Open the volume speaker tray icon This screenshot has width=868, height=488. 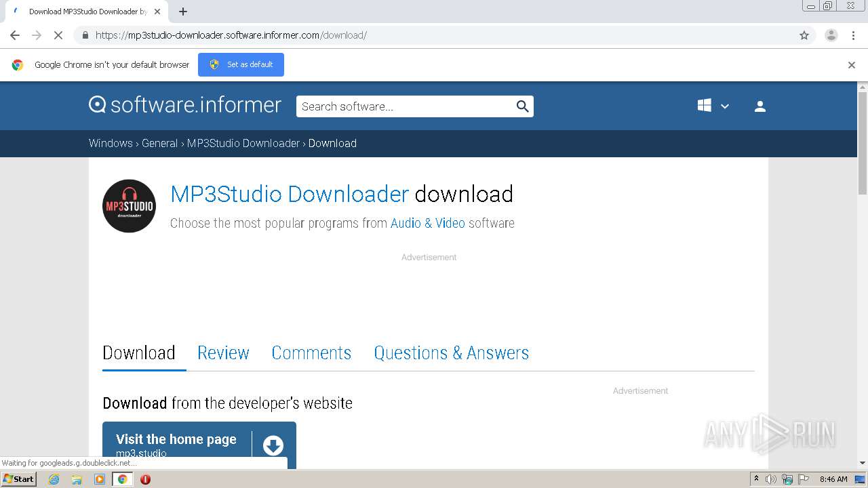click(771, 479)
